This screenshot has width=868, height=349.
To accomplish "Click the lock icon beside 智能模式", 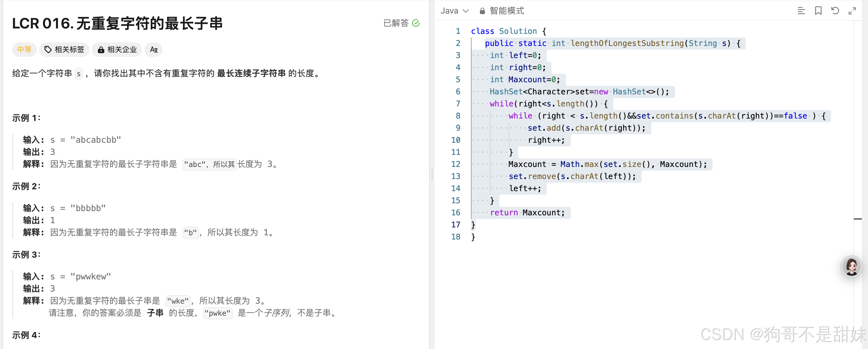I will (482, 11).
